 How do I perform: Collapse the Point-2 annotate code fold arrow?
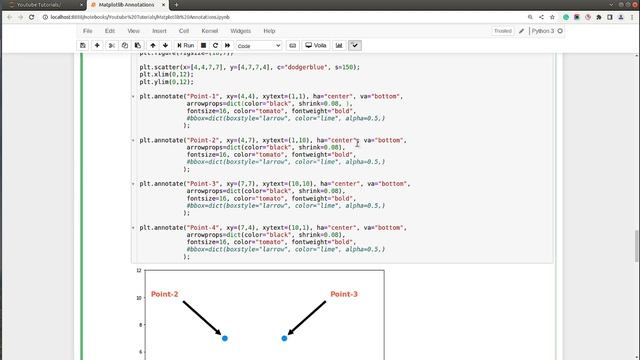(133, 140)
